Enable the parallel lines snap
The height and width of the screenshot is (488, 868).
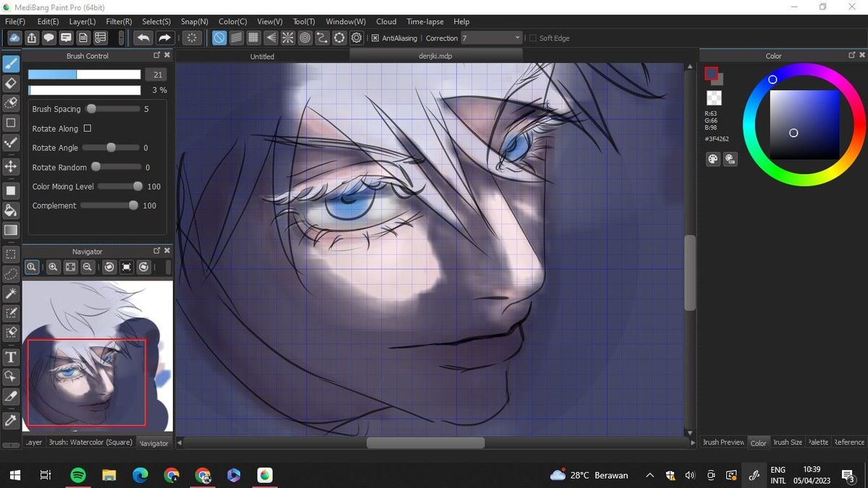[x=237, y=38]
